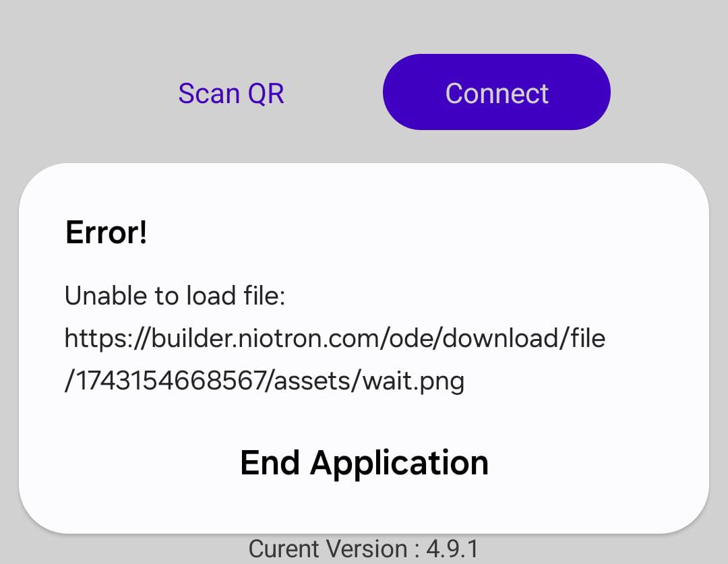Click the https:// prefix of the error URL
Screen dimensions: 728x564
(107, 338)
